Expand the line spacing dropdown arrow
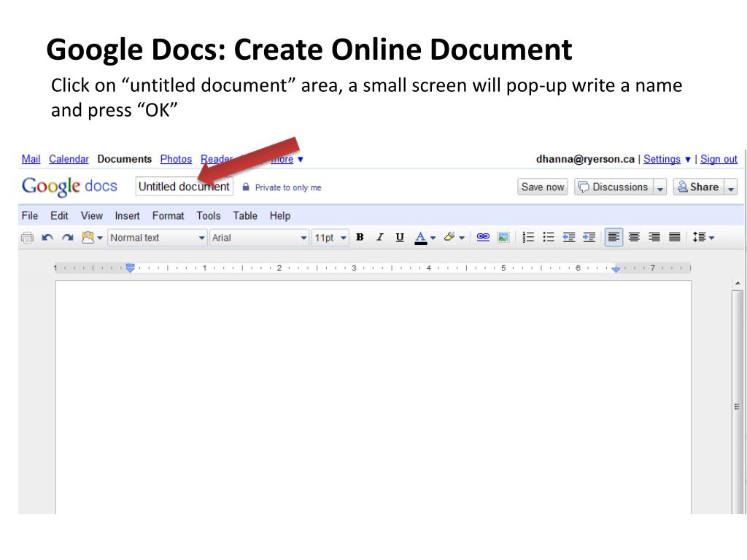 pyautogui.click(x=711, y=238)
